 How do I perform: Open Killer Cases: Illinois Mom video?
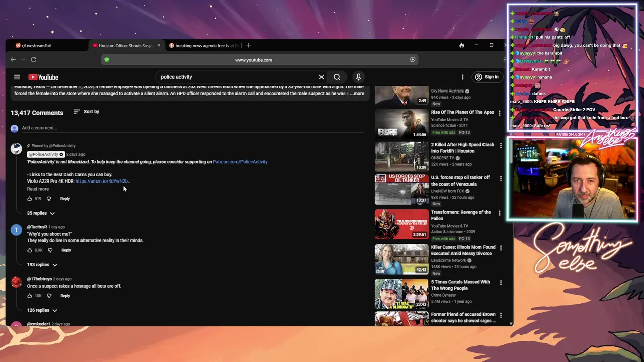coord(401,259)
